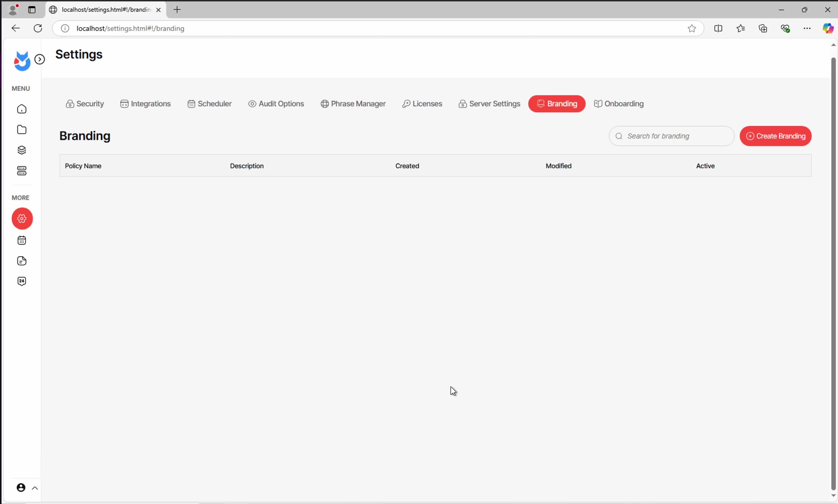Viewport: 838px width, 504px height.
Task: Open the folder icon in sidebar menu
Action: point(22,130)
